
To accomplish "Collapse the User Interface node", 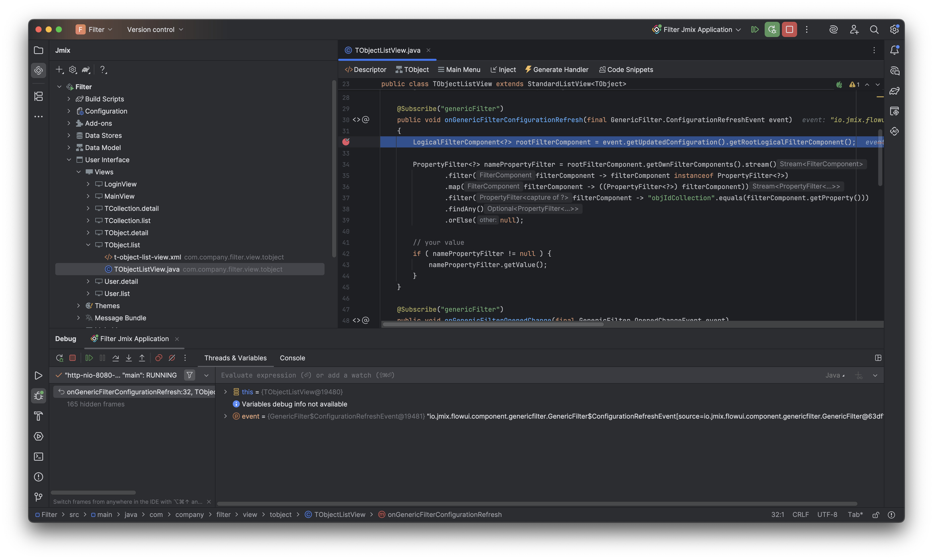I will coord(69,160).
